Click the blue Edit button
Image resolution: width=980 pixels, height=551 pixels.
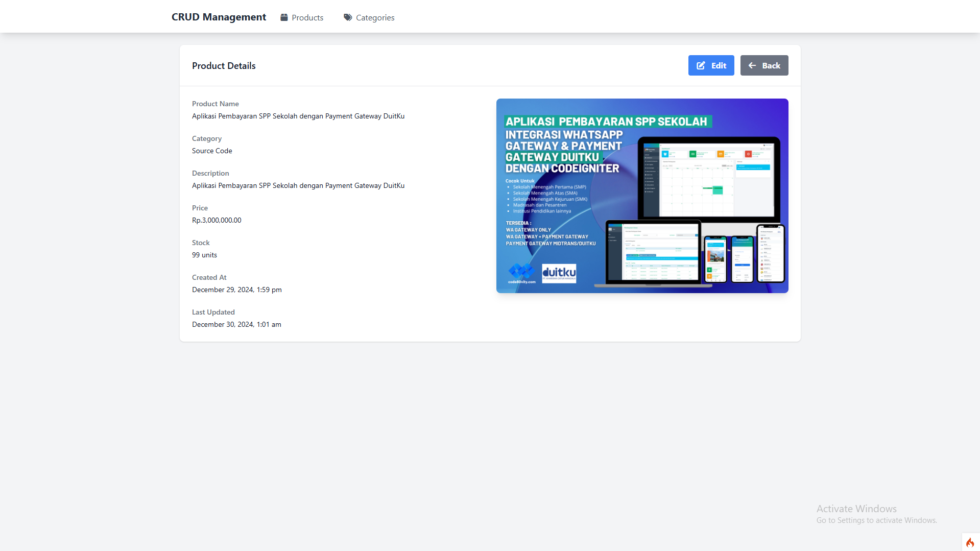click(711, 65)
